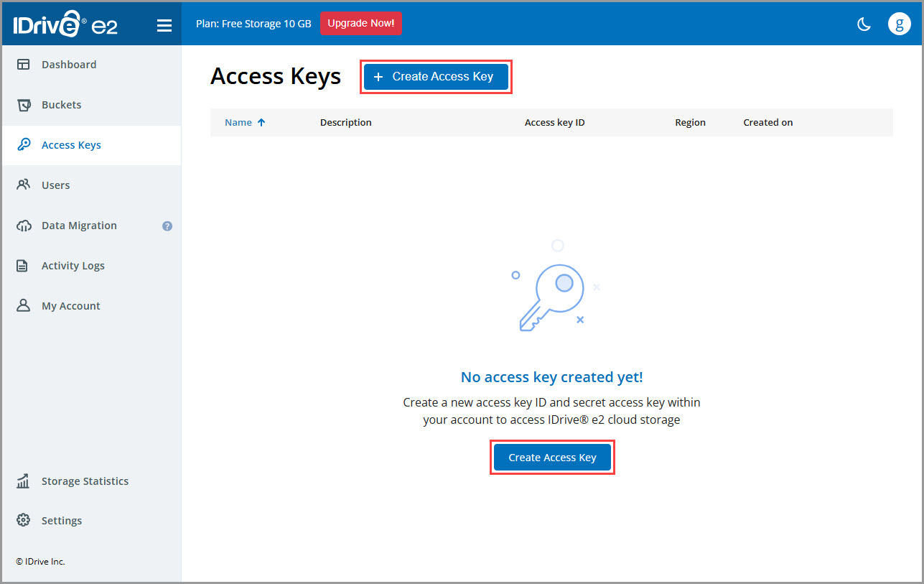
Task: Toggle dark mode moon icon
Action: tap(864, 24)
